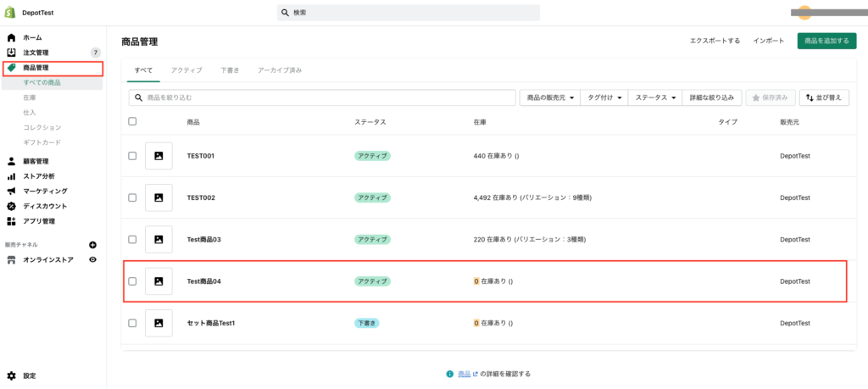This screenshot has height=389, width=868.
Task: Click the 顧客管理 person icon
Action: pos(11,161)
